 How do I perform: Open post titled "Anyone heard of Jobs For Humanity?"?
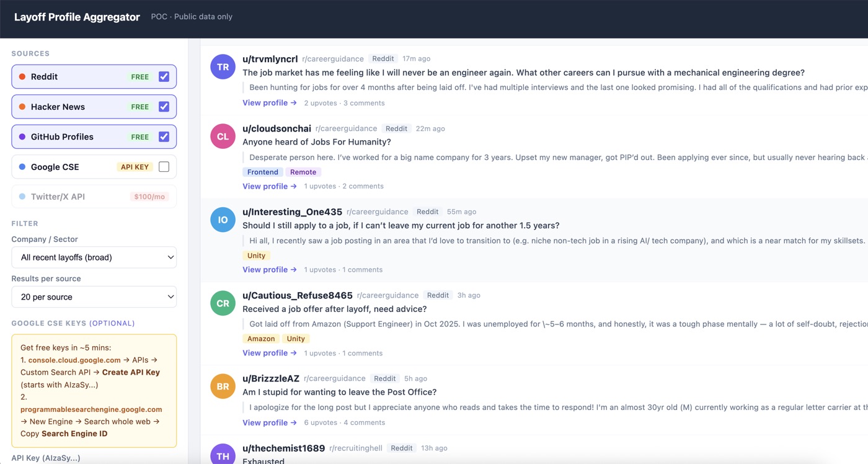316,142
